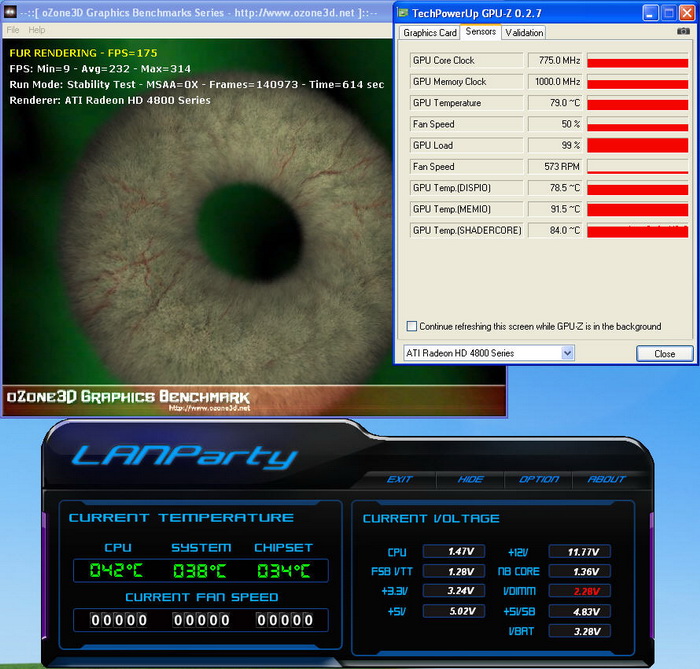Click the GPU Temp.(SHADERCORE) label

tap(467, 230)
